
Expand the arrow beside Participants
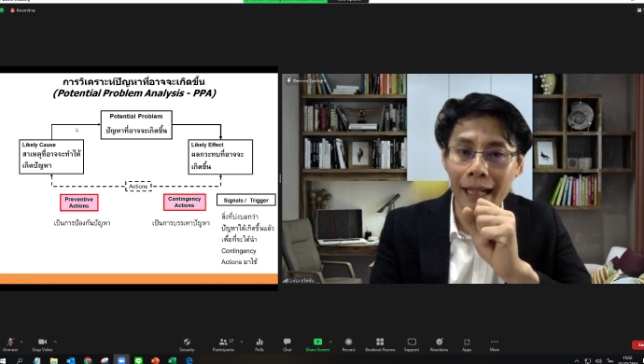[242, 342]
